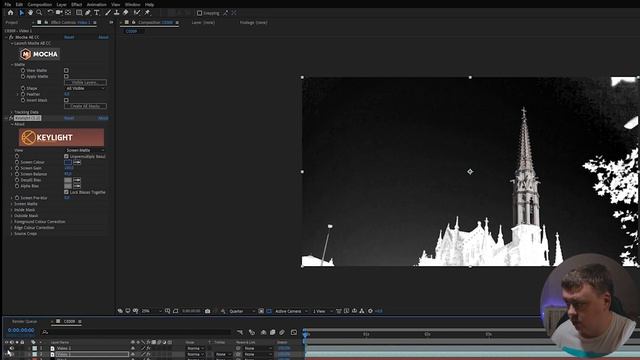Image resolution: width=640 pixels, height=360 pixels.
Task: Take a snapshot with the camera icon
Action: pyautogui.click(x=207, y=311)
